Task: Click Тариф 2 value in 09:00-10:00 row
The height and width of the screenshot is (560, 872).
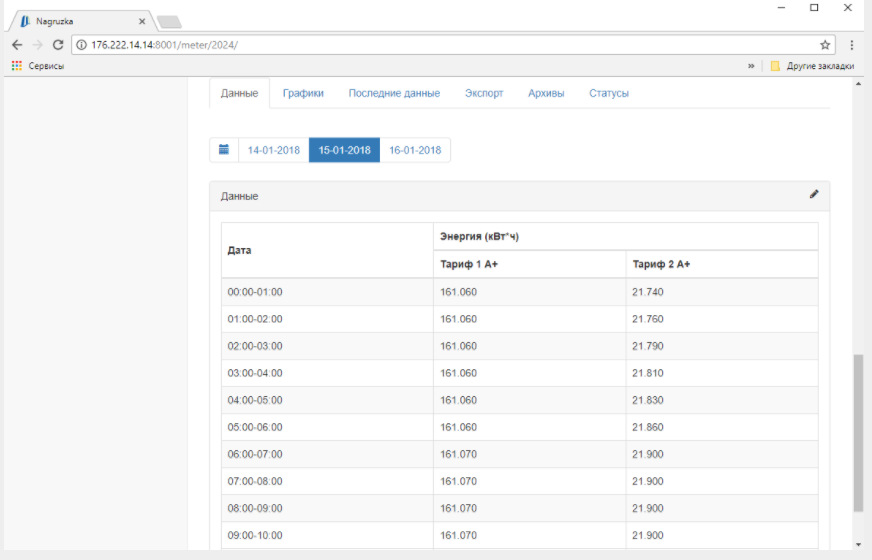Action: pos(648,536)
